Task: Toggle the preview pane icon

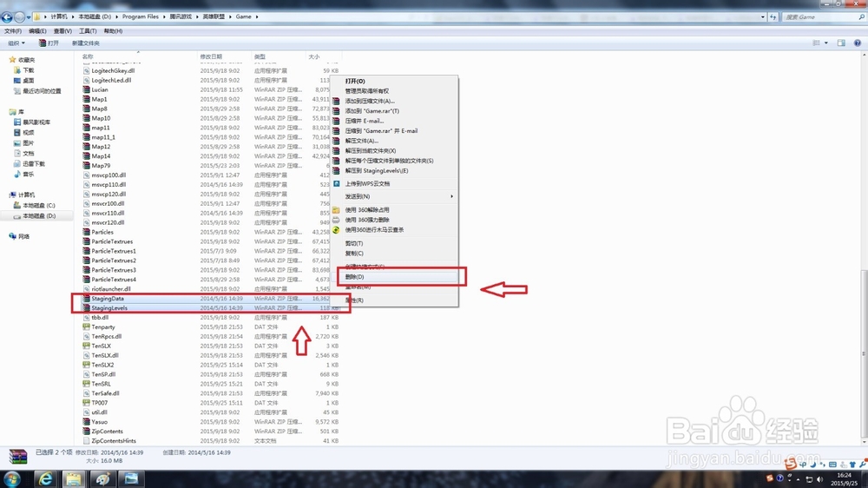Action: (841, 43)
